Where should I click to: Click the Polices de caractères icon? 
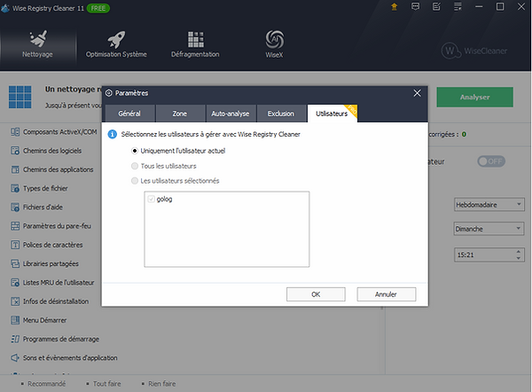click(15, 245)
